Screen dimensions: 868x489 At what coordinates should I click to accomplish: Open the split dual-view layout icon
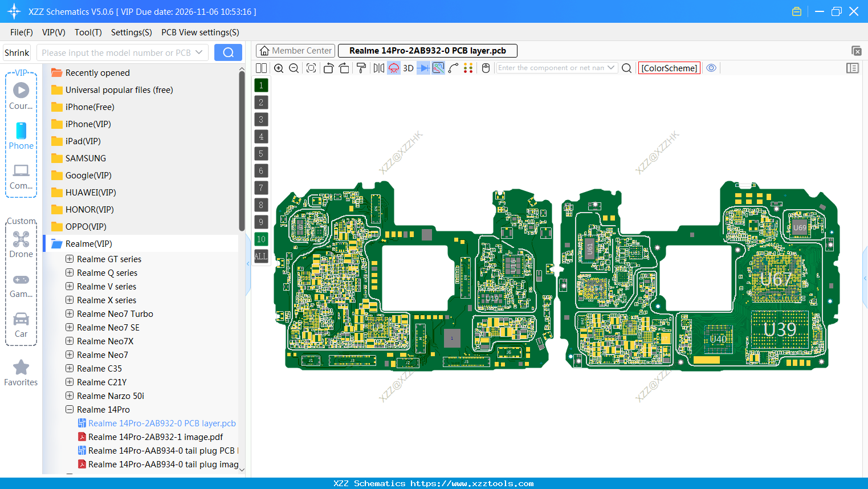pyautogui.click(x=261, y=68)
